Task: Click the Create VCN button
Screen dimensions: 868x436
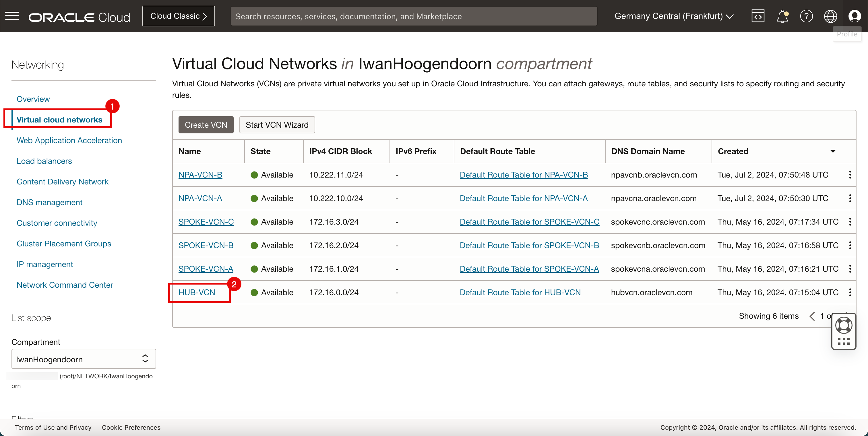Action: point(206,125)
